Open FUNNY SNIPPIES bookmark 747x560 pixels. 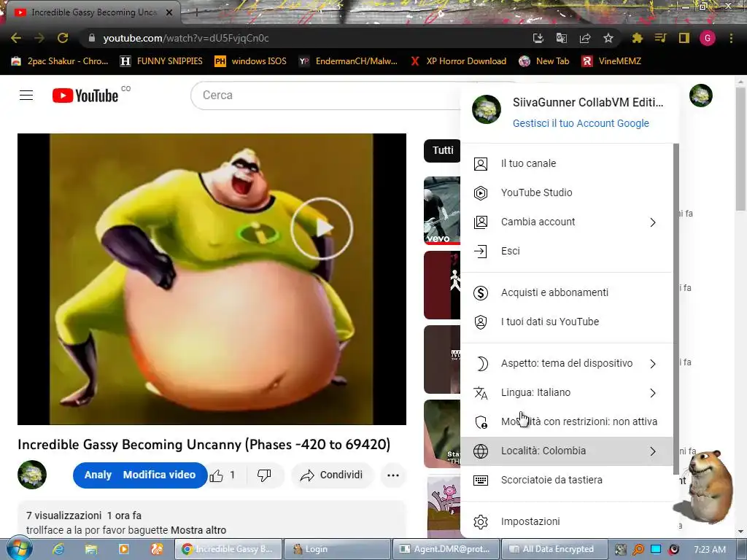click(x=161, y=61)
